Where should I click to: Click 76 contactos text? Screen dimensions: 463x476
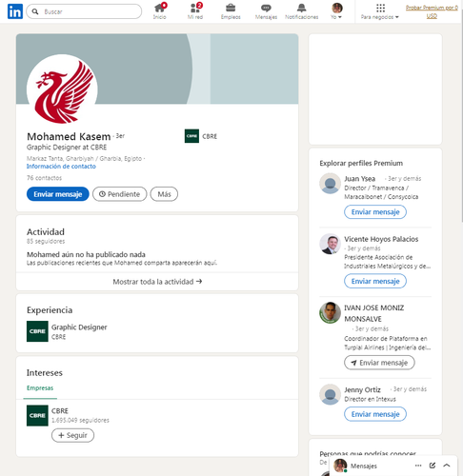point(44,178)
